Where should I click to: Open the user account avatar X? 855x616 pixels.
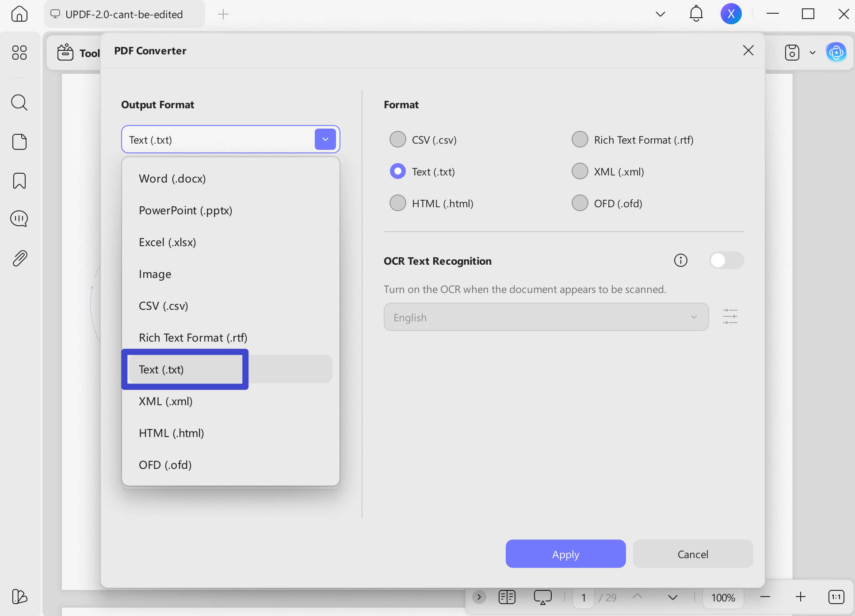[731, 14]
